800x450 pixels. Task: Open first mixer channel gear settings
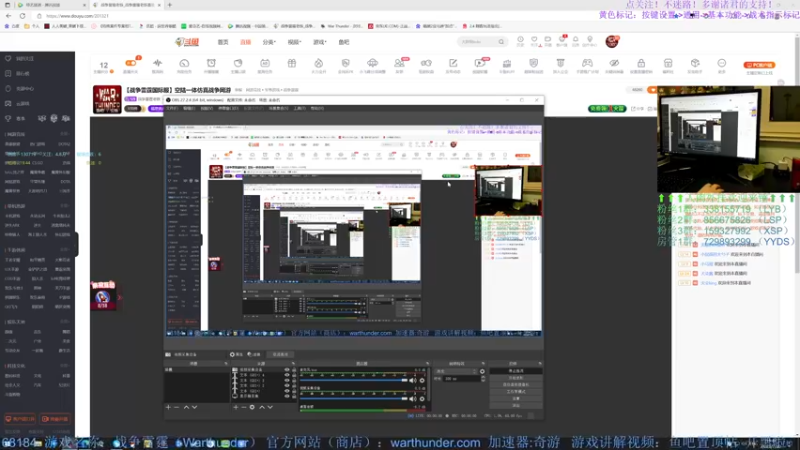(421, 380)
